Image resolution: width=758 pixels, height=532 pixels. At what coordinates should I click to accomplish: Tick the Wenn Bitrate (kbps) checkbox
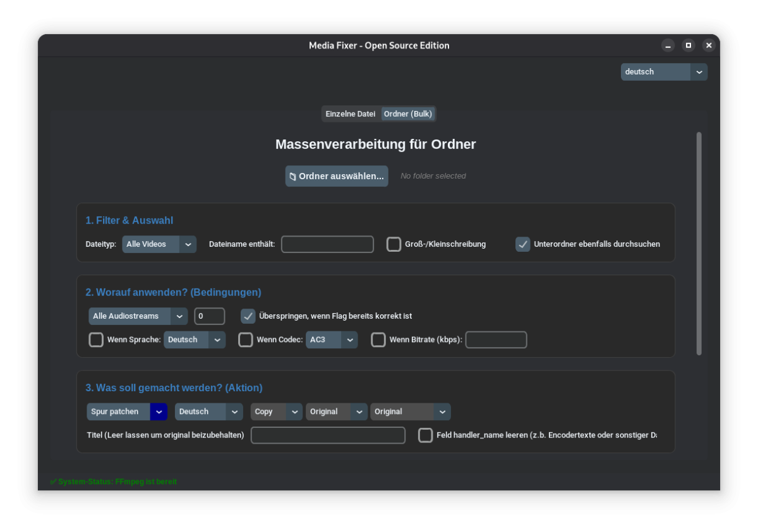pyautogui.click(x=378, y=340)
